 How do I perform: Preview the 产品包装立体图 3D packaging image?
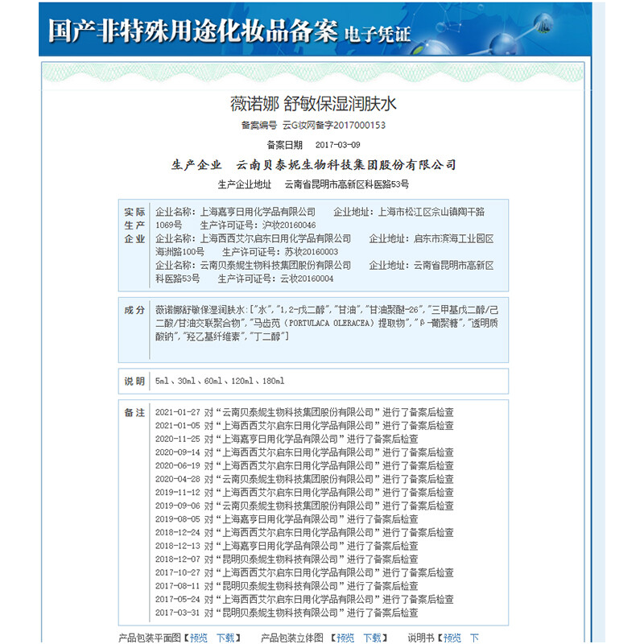coord(345,638)
